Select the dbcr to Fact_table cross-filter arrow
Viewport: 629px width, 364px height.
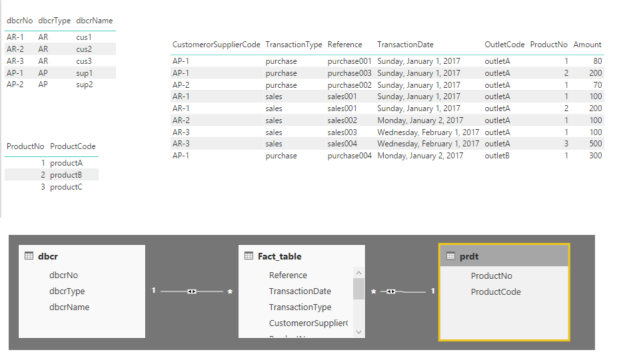pos(192,291)
